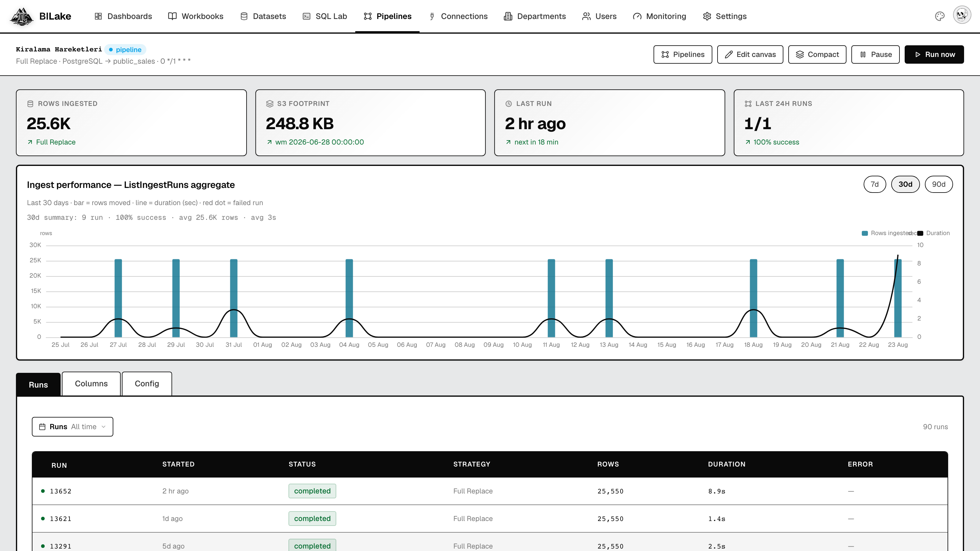Toggle Rows ingested legend series

pos(886,233)
